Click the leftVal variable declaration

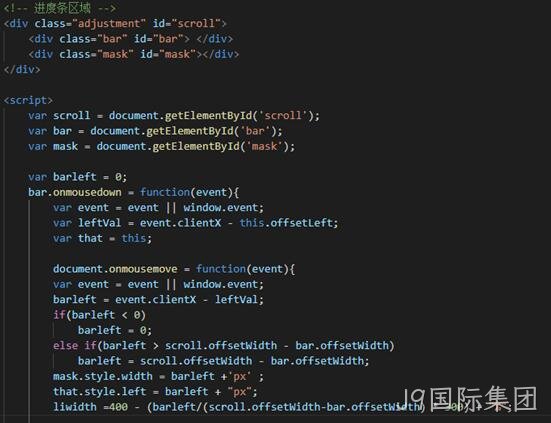coord(99,223)
